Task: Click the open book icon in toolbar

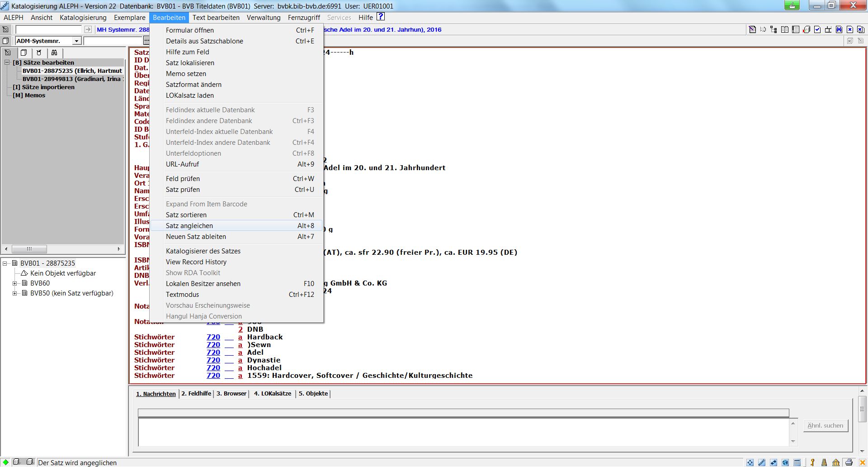Action: tap(785, 29)
